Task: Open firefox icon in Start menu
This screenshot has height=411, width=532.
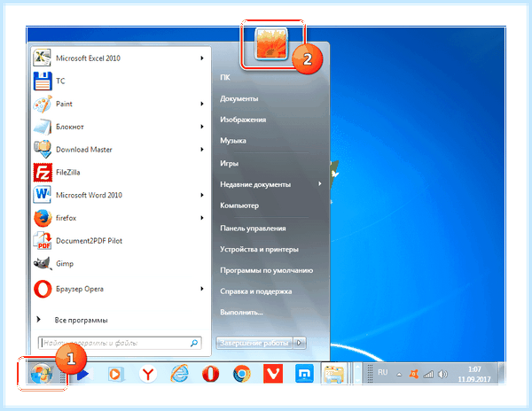Action: (43, 218)
